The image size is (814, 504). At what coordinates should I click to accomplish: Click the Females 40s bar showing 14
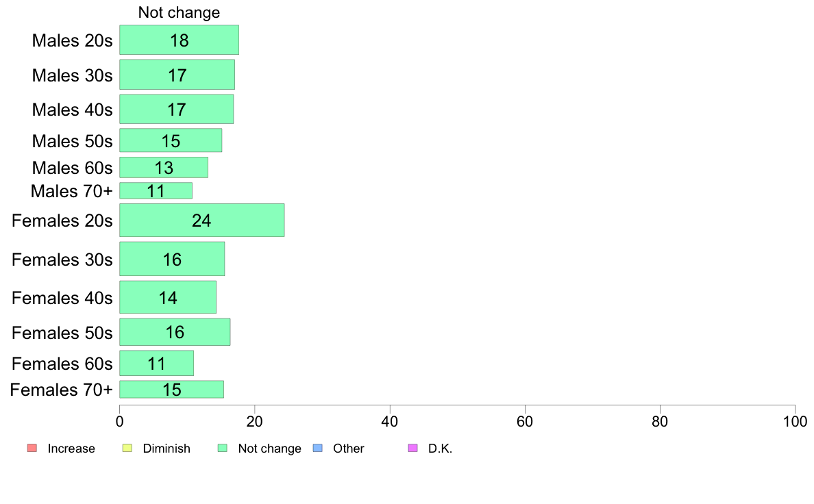pos(168,297)
